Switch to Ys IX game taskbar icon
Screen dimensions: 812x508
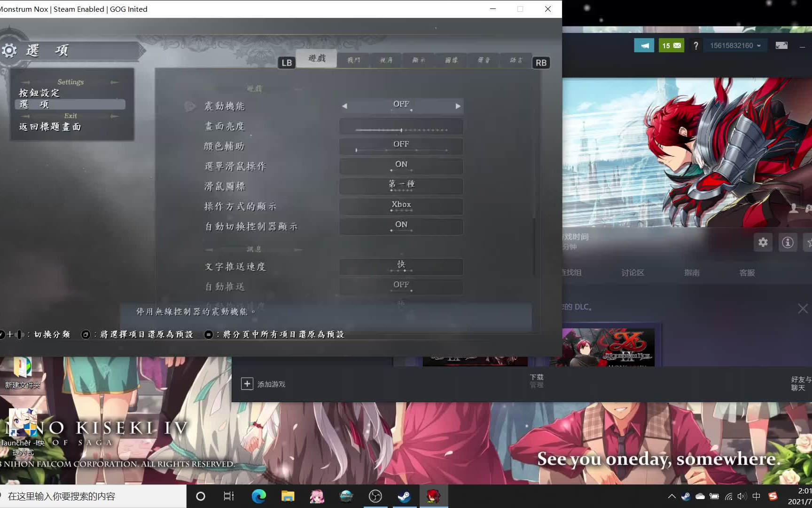point(433,496)
